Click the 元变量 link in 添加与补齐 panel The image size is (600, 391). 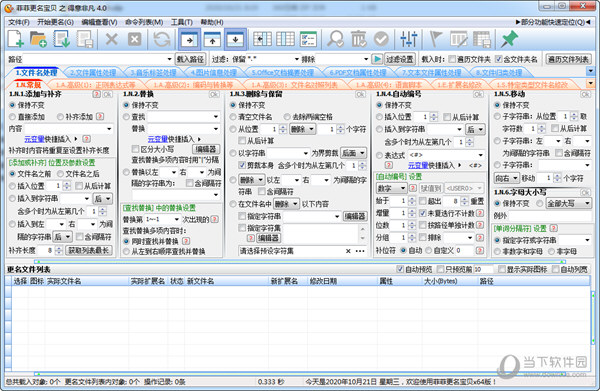point(34,139)
